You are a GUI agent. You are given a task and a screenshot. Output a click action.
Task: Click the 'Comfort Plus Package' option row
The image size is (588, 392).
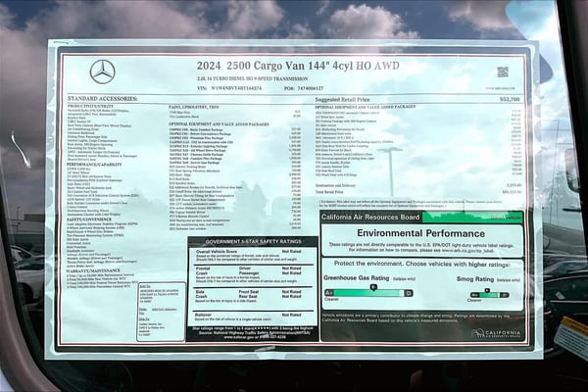tap(235, 159)
